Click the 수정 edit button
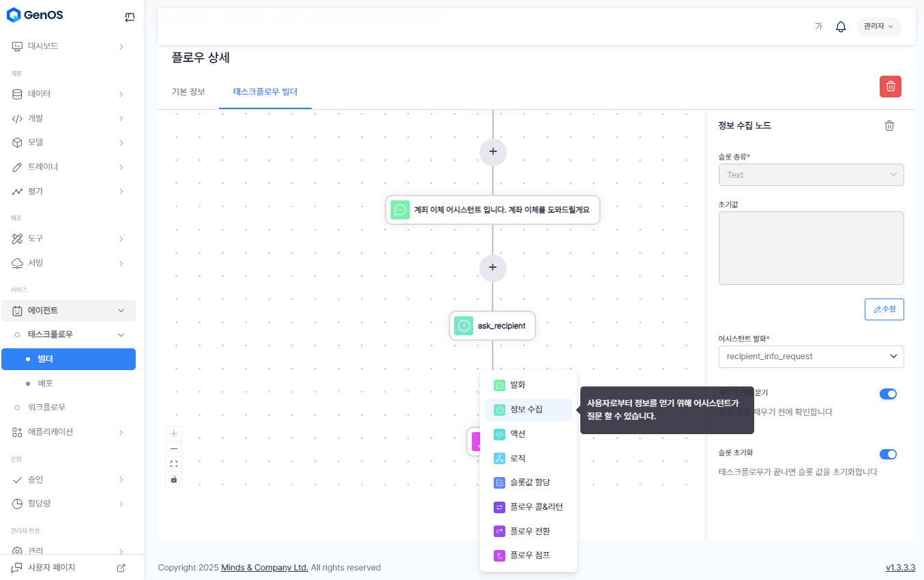 click(884, 309)
